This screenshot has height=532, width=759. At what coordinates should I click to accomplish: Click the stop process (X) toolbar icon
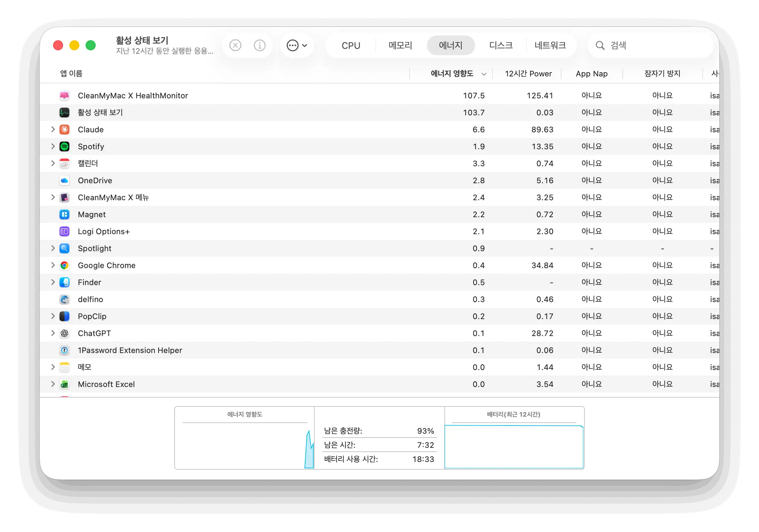coord(235,45)
